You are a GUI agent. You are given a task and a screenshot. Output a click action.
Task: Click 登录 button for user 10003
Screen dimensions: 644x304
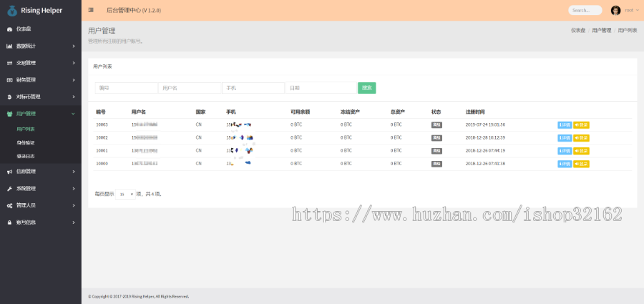point(581,125)
